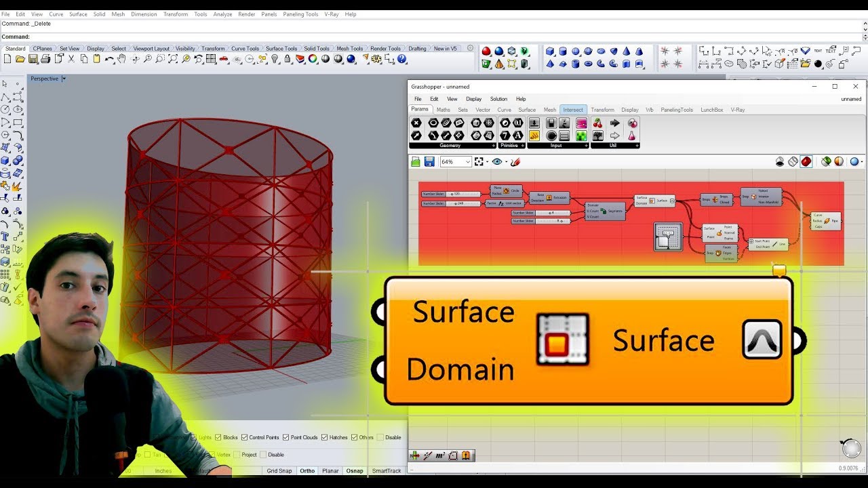
Task: Toggle the Vertex osnap checkbox
Action: coord(212,455)
